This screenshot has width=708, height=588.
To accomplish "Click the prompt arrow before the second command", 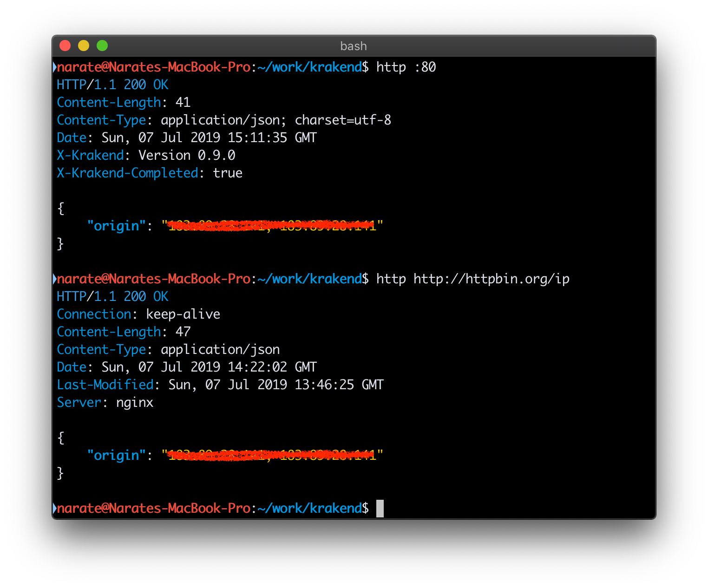I will point(55,279).
